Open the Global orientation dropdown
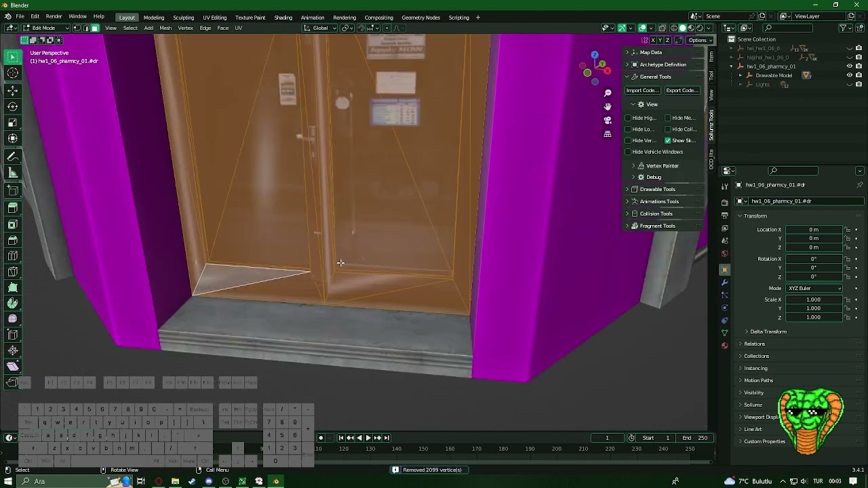This screenshot has width=868, height=488. 319,28
